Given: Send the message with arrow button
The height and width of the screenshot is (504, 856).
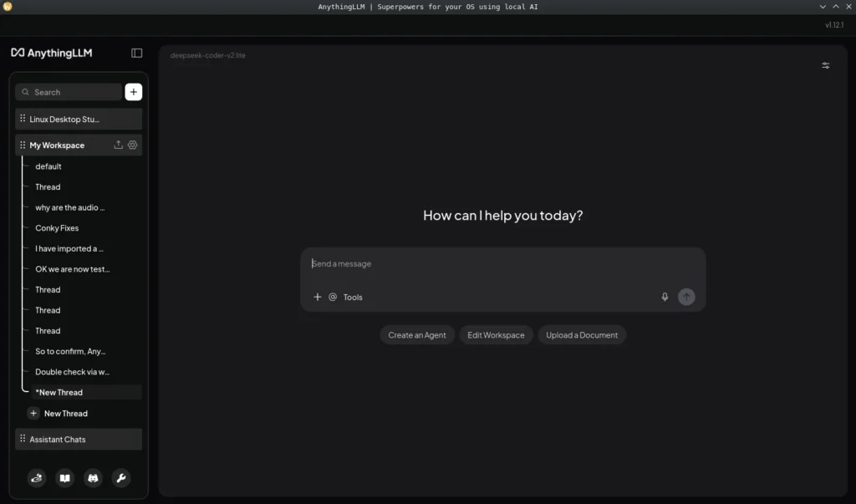Looking at the screenshot, I should click(x=686, y=297).
